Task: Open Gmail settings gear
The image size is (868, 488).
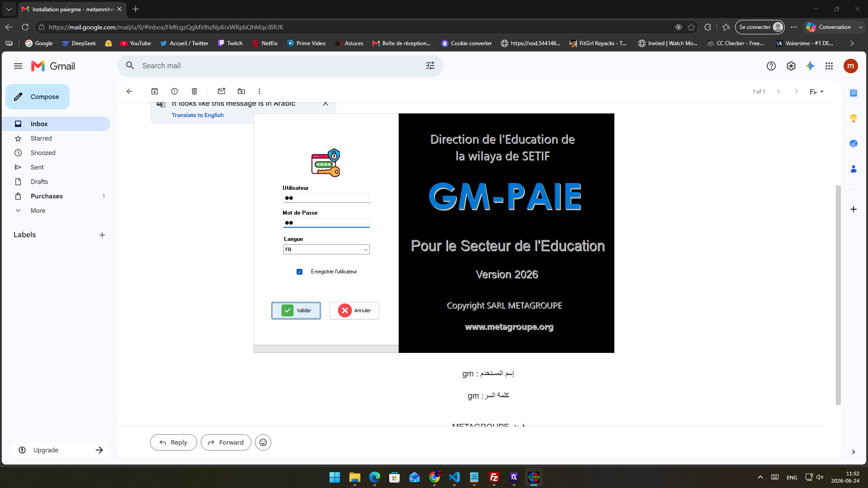Action: pos(791,66)
